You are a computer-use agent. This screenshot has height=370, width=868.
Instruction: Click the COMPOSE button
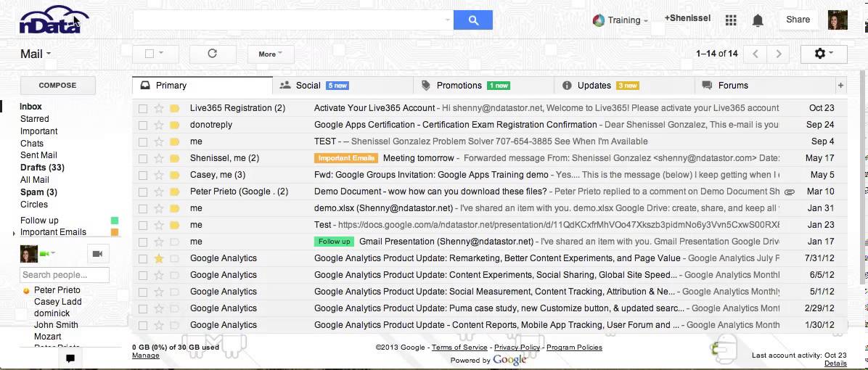[x=57, y=85]
